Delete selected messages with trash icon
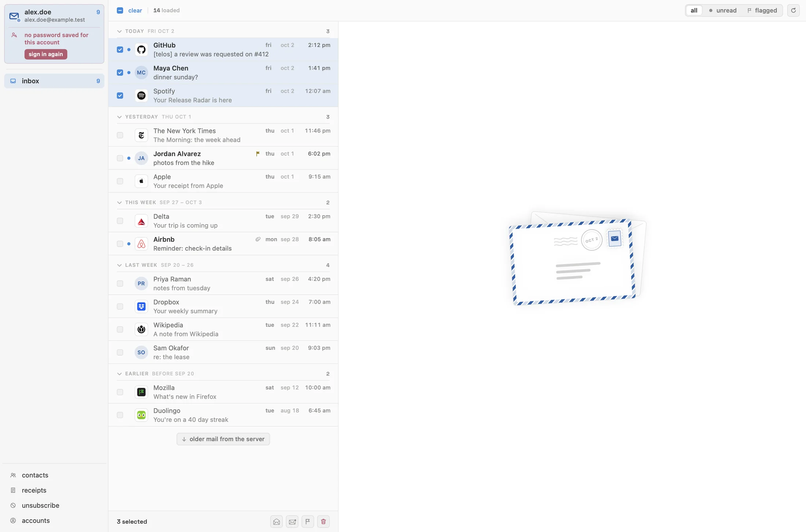806x532 pixels. pos(323,521)
